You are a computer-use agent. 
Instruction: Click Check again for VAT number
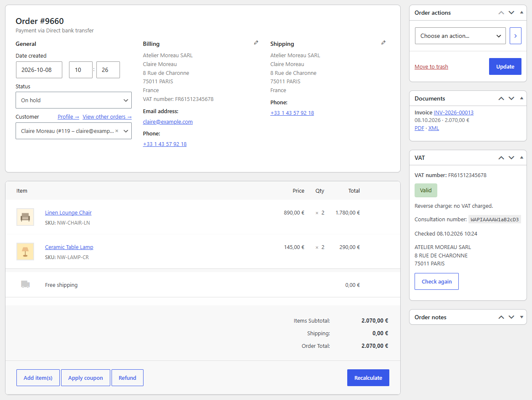[436, 281]
